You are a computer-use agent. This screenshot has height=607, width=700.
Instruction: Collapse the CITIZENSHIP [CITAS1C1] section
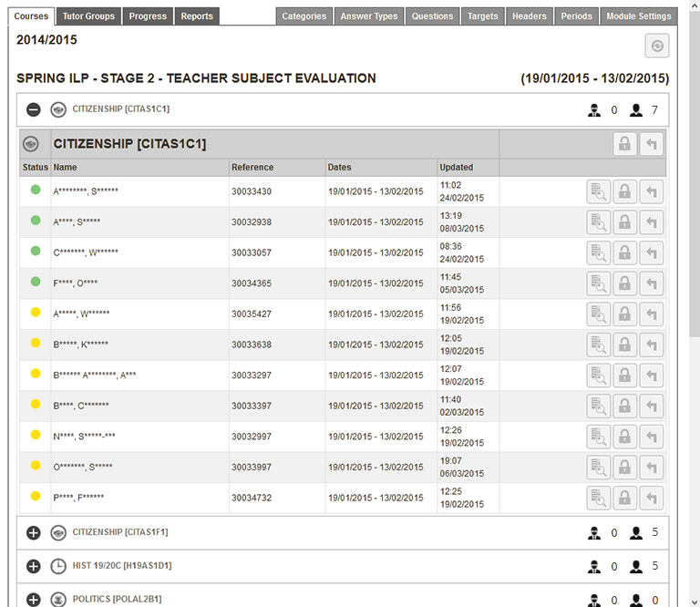click(34, 110)
